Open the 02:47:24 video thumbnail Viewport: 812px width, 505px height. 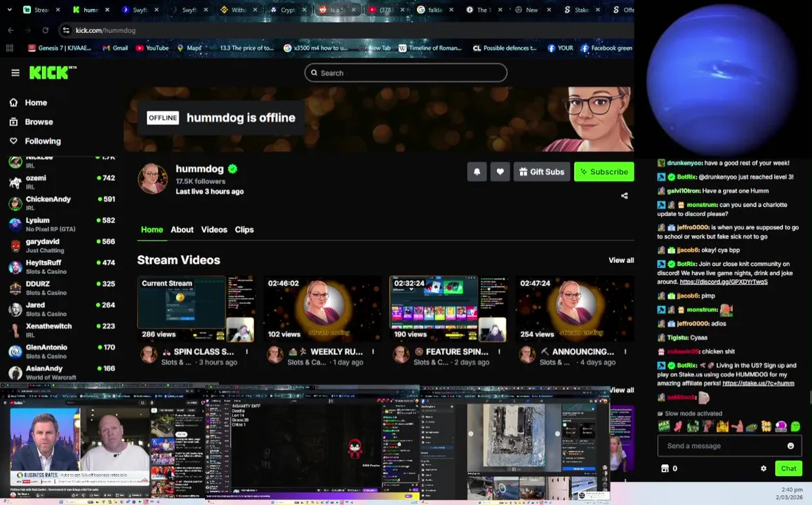pyautogui.click(x=575, y=309)
